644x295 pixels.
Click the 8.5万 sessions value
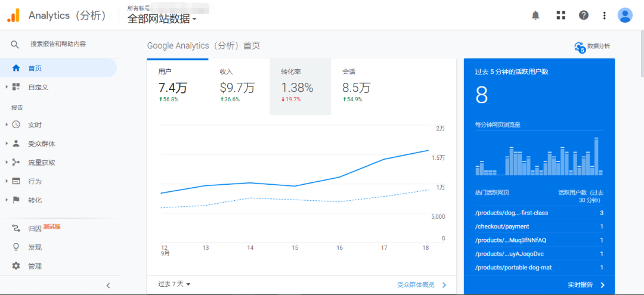357,88
